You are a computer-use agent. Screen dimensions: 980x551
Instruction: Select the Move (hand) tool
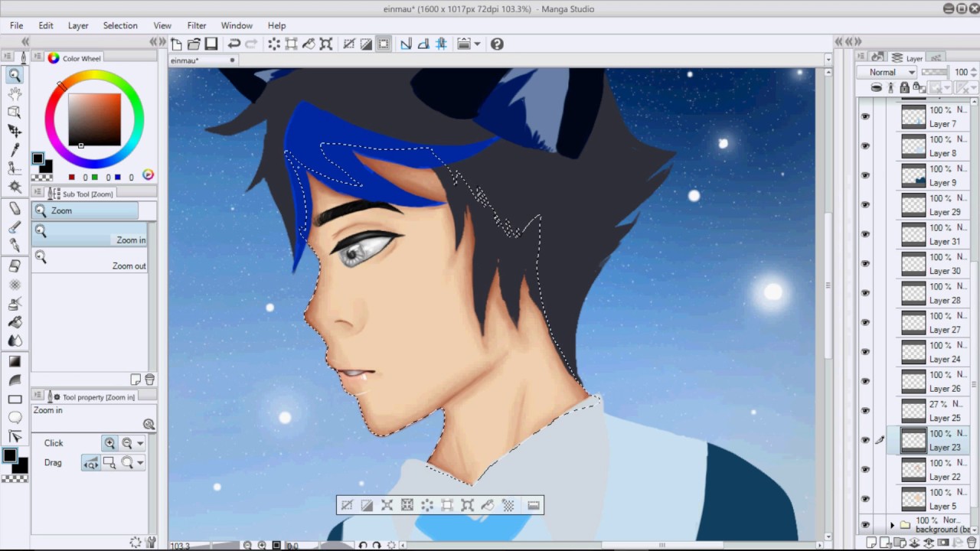(x=15, y=93)
